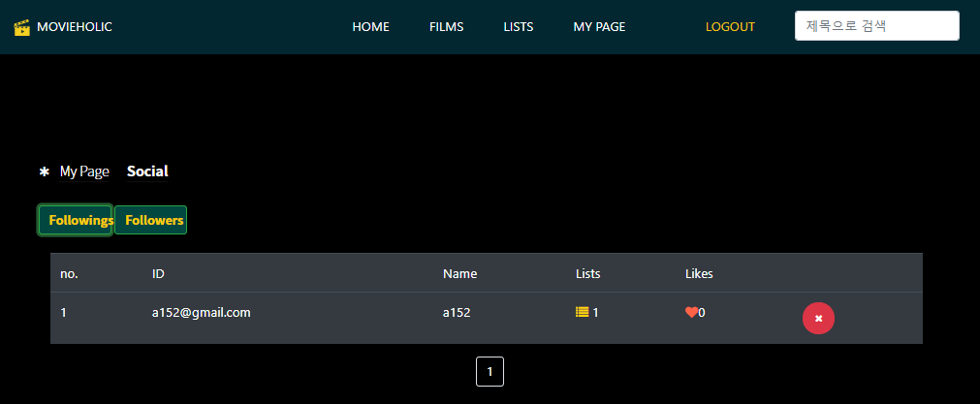The height and width of the screenshot is (404, 980).
Task: Switch to the Followings tab
Action: (76, 220)
